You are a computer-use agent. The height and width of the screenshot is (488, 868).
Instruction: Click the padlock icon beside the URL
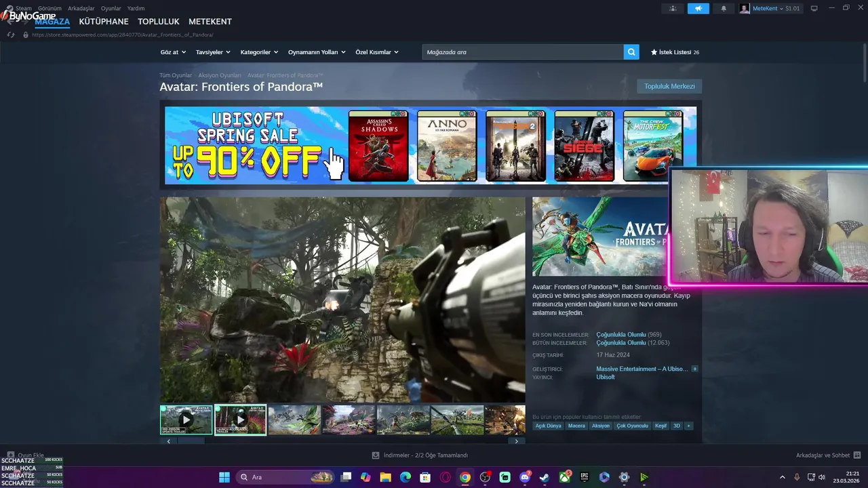[26, 35]
